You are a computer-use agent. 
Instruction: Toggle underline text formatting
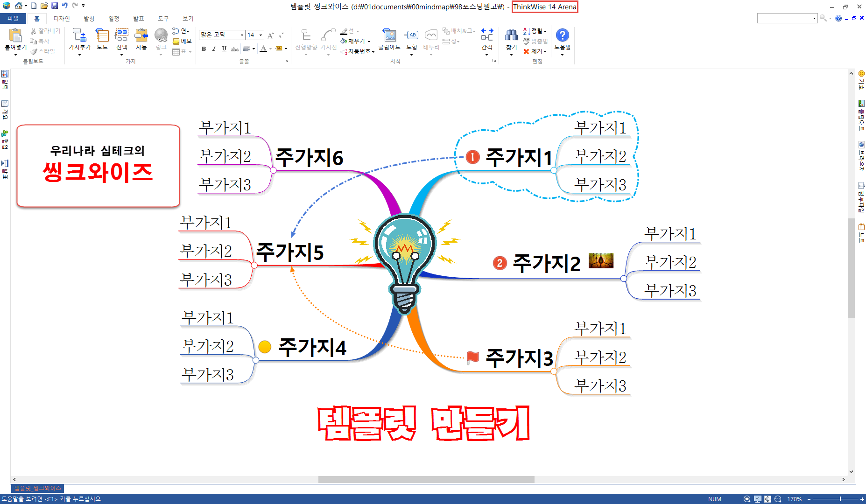[224, 49]
